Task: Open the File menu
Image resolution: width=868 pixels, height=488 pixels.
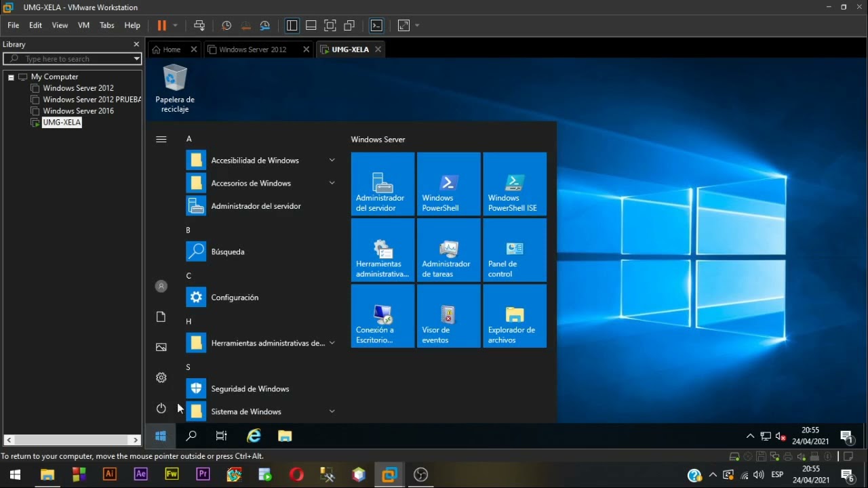Action: (x=14, y=25)
